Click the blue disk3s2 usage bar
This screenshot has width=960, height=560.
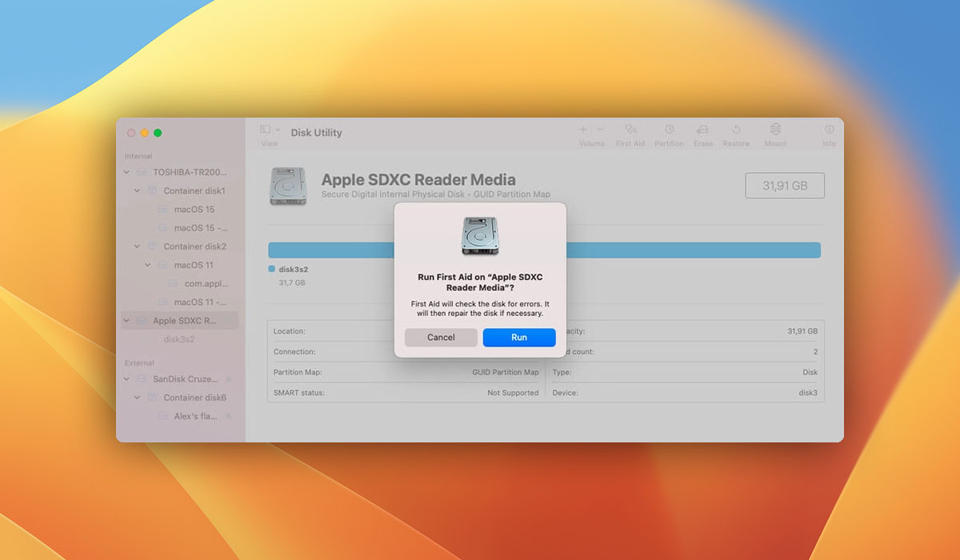pos(544,250)
